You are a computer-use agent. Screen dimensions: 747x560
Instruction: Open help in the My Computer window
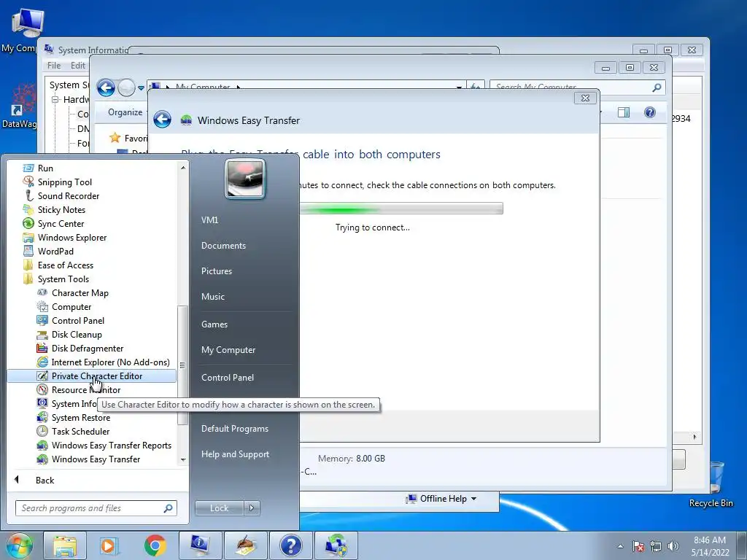coord(650,112)
